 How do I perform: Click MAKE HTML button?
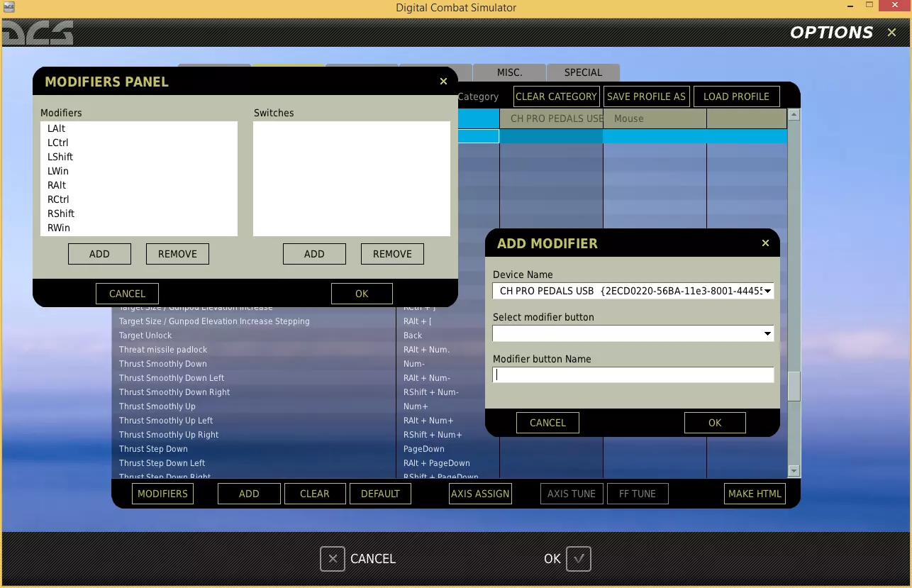755,494
